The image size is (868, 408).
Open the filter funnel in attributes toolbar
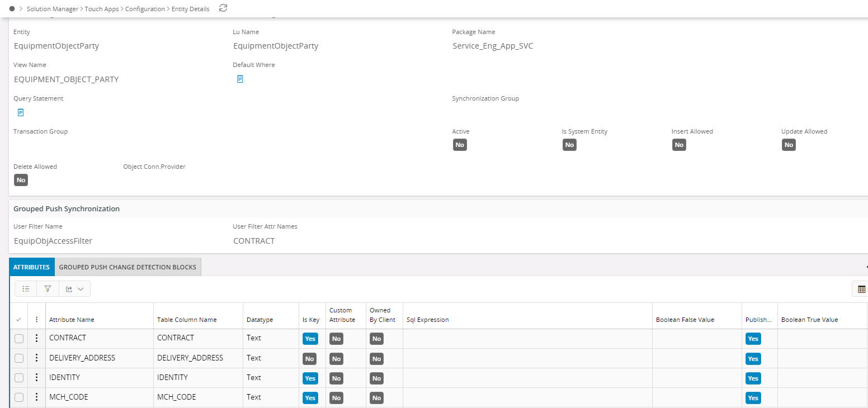point(48,289)
